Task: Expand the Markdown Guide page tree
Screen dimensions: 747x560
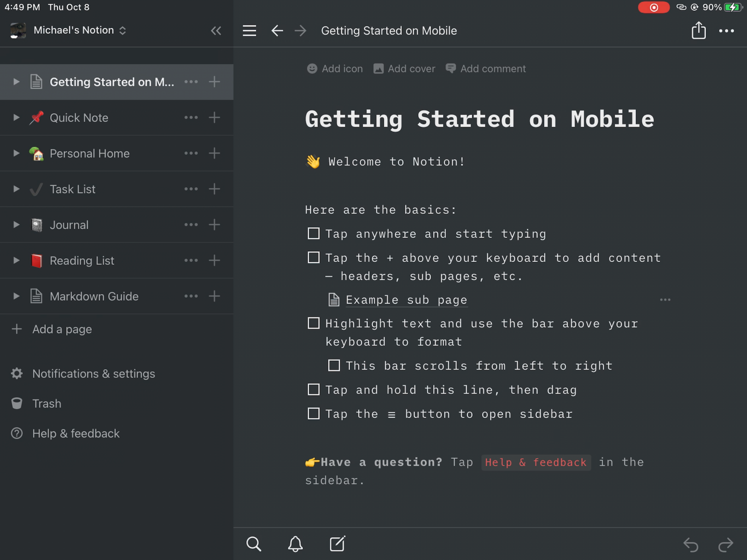Action: pos(16,296)
